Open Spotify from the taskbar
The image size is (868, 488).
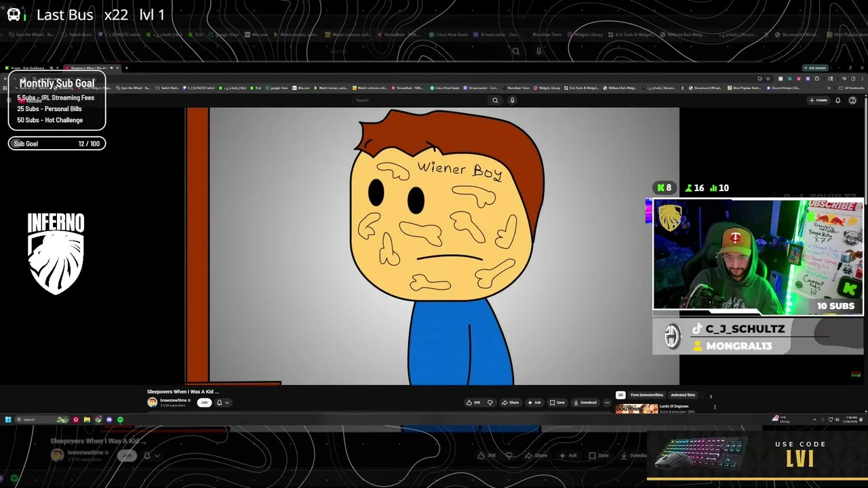(x=120, y=420)
